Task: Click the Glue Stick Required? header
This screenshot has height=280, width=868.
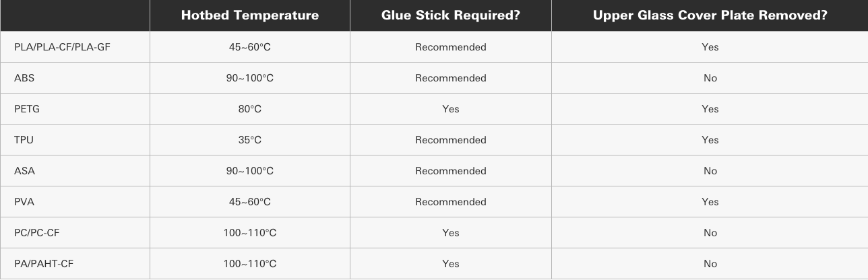Action: coord(450,15)
